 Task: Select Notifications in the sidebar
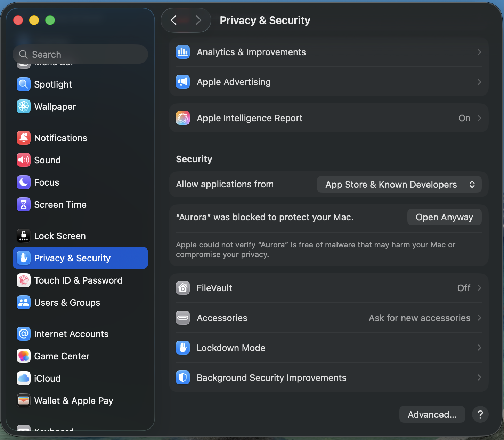point(80,138)
